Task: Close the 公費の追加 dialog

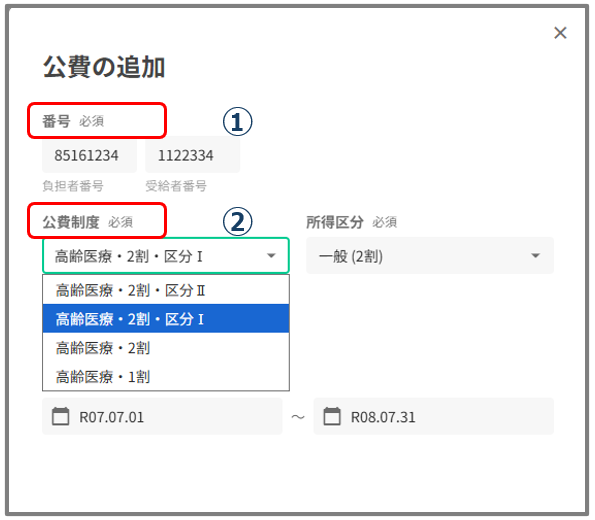Action: (x=560, y=33)
